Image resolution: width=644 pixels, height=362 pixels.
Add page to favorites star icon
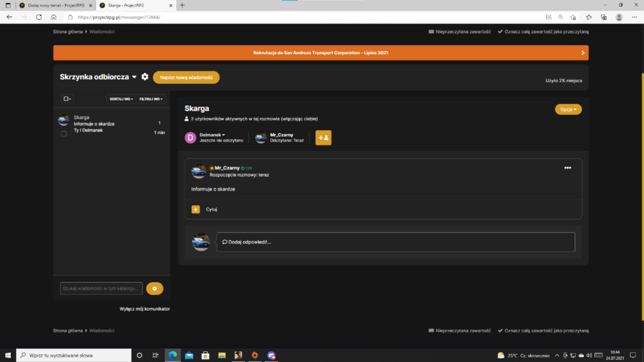[x=573, y=17]
